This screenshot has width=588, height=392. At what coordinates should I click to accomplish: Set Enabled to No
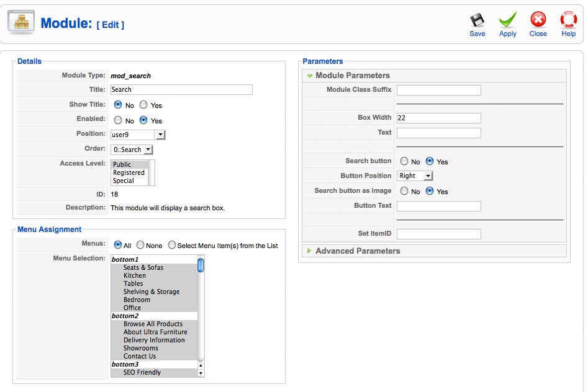tap(118, 120)
